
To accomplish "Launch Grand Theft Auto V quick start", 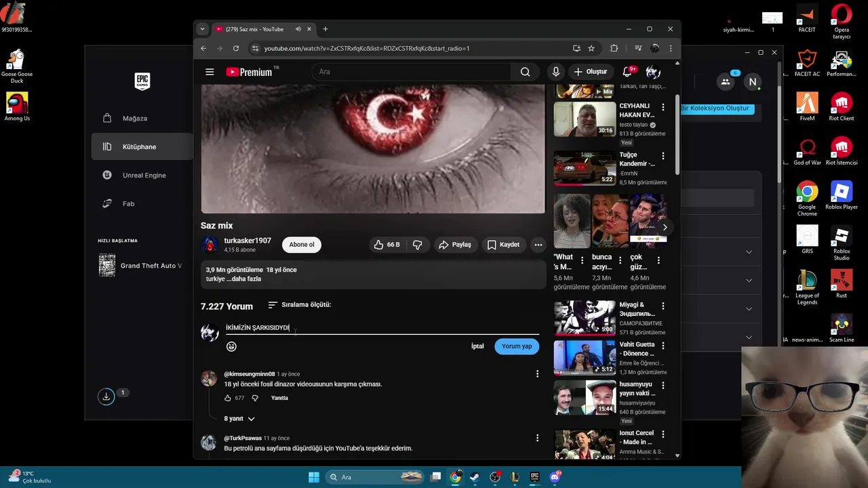I will coord(141,266).
